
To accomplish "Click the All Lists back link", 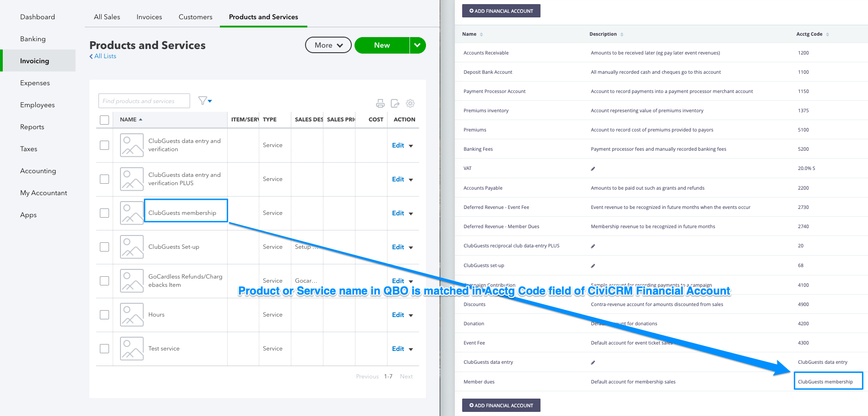I will [103, 56].
